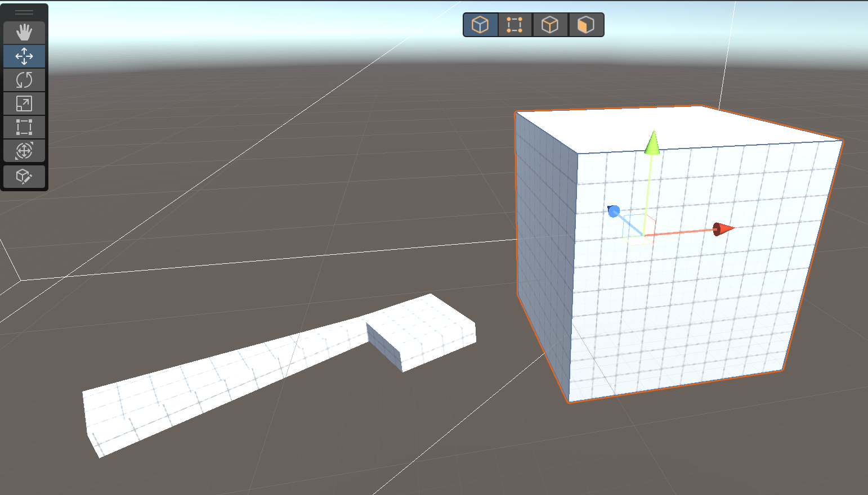Activate the Move tool

pyautogui.click(x=24, y=56)
